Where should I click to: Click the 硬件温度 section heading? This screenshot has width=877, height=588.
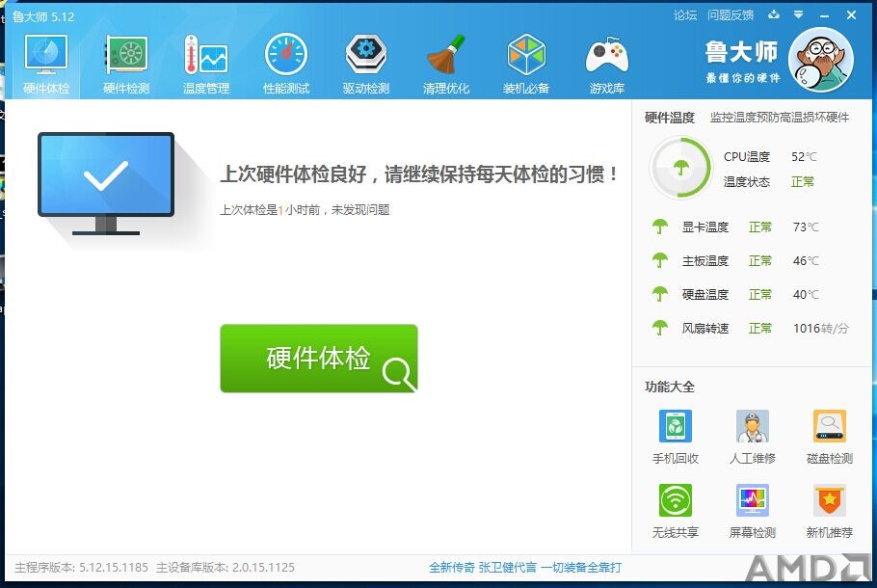669,117
